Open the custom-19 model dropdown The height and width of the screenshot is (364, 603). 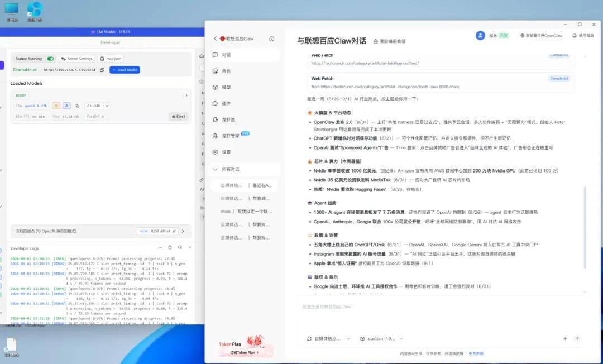tap(381, 339)
